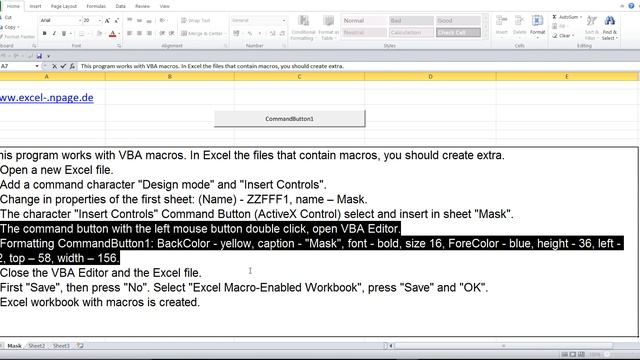Decrease decimal places
Screen dimensions: 640x360
point(282,33)
